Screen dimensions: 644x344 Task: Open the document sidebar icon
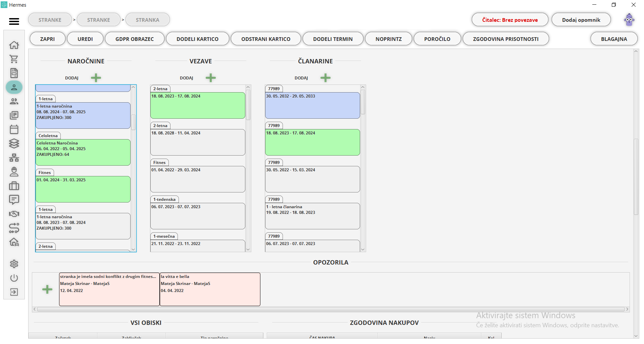tap(14, 73)
